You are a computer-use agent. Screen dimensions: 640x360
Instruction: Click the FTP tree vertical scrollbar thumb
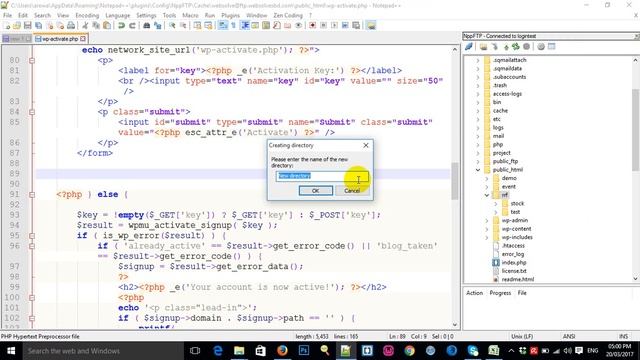click(635, 130)
